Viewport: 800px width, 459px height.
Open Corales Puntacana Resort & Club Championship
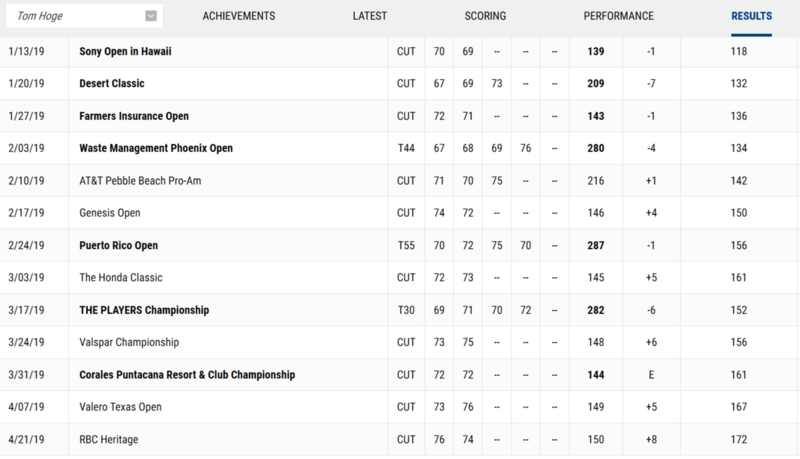[x=187, y=375]
